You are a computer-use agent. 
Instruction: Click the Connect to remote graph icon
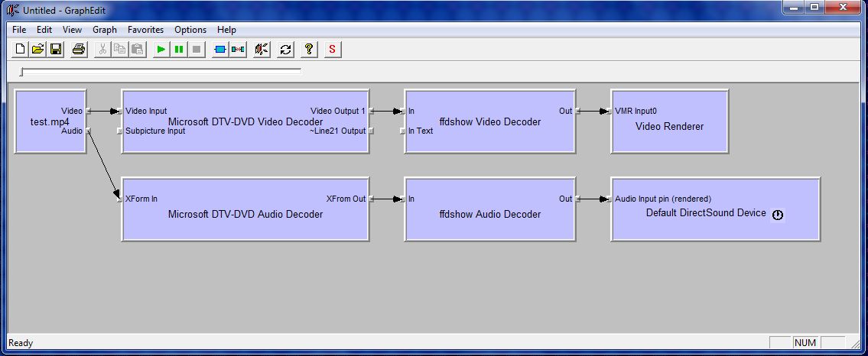click(262, 49)
